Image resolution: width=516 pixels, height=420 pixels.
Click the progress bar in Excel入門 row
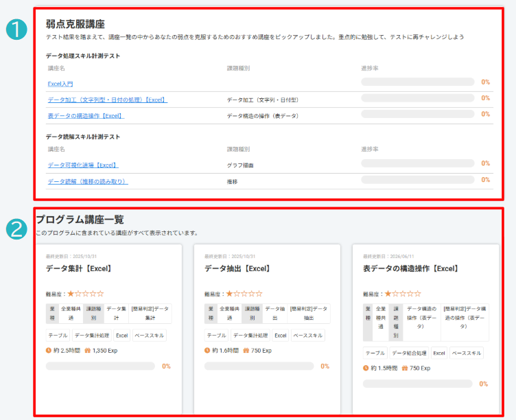point(418,82)
